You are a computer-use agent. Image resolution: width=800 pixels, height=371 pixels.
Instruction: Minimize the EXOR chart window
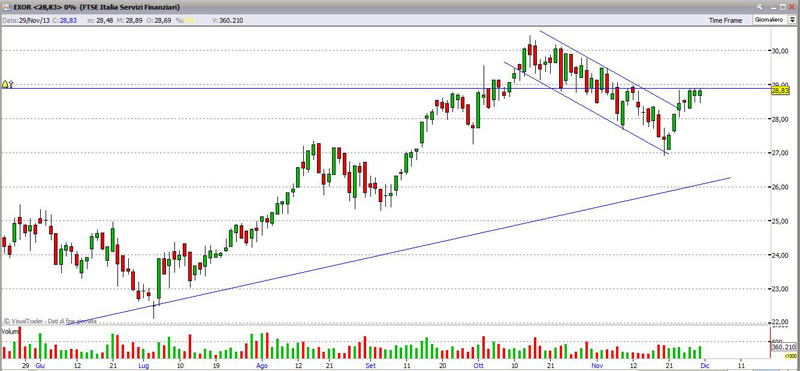coord(773,7)
